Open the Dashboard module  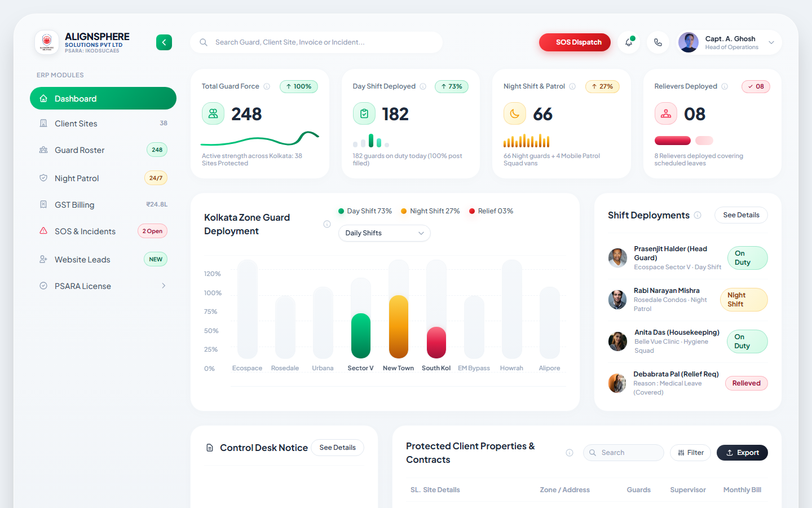pyautogui.click(x=103, y=98)
